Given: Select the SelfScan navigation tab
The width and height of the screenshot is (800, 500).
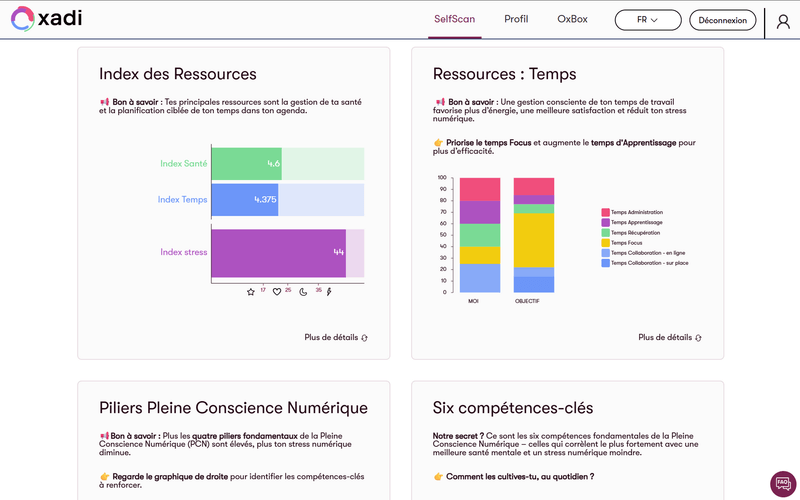Looking at the screenshot, I should click(455, 19).
